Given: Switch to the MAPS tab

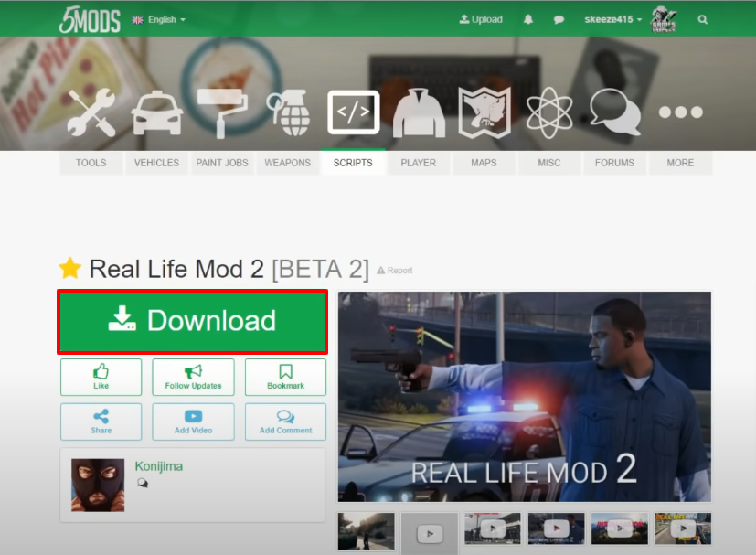Looking at the screenshot, I should click(x=484, y=163).
